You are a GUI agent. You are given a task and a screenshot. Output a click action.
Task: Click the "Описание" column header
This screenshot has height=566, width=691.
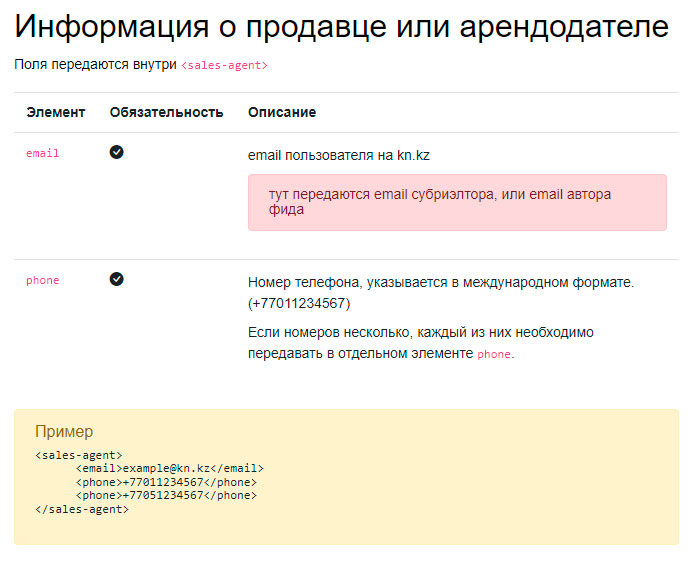(x=282, y=112)
